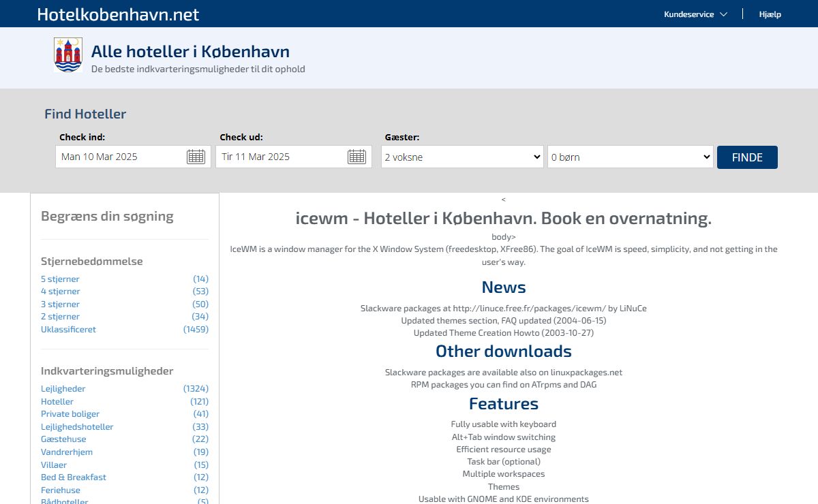Filter by 5 stjerner
Image resolution: width=818 pixels, height=504 pixels.
pos(60,279)
